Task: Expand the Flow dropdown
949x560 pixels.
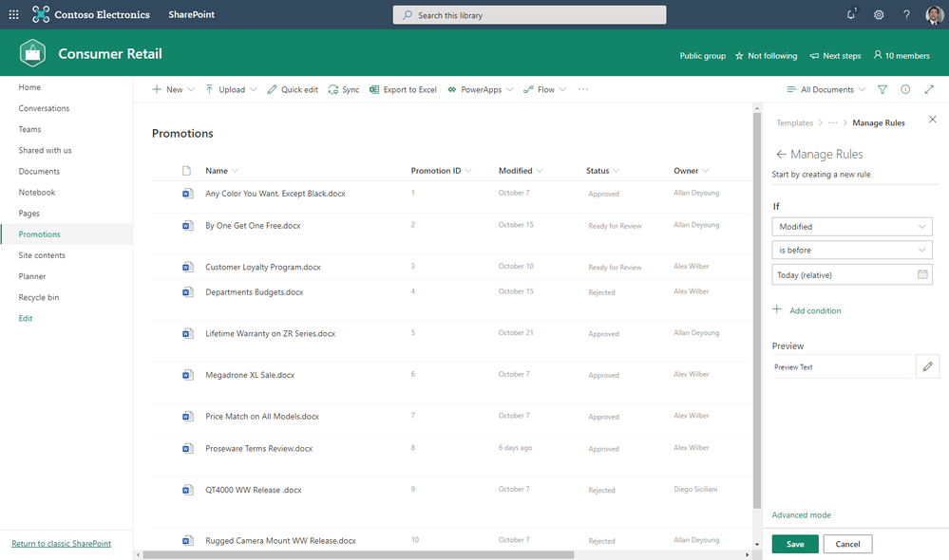Action: click(x=562, y=89)
